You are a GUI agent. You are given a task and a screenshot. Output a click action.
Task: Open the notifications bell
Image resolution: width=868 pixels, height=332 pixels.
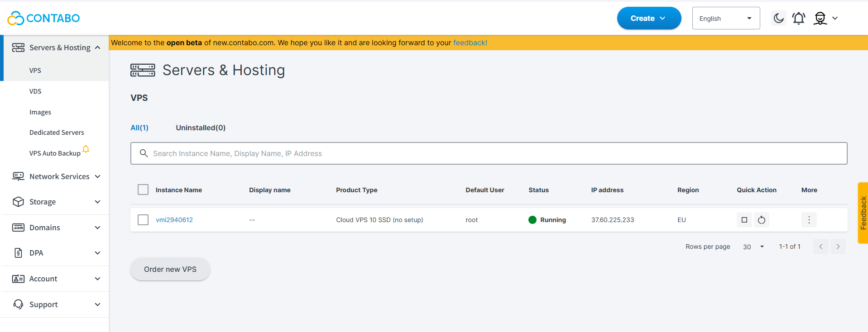pyautogui.click(x=799, y=18)
